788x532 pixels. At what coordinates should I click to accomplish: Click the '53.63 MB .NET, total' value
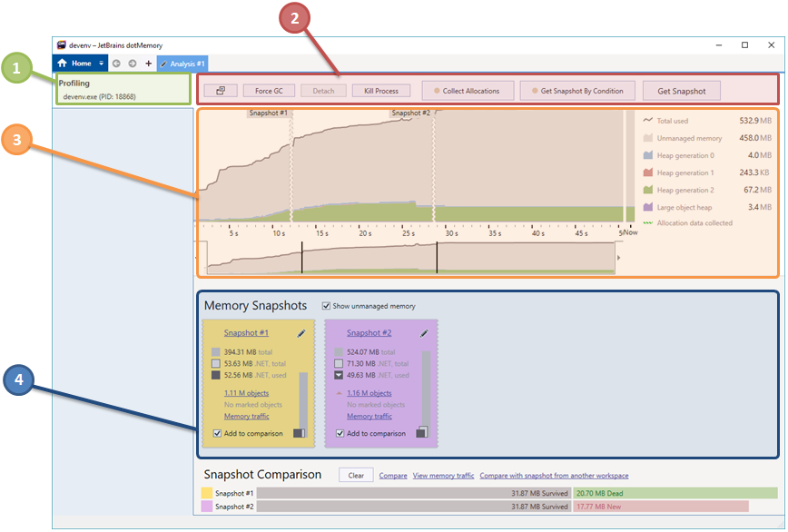coord(255,364)
